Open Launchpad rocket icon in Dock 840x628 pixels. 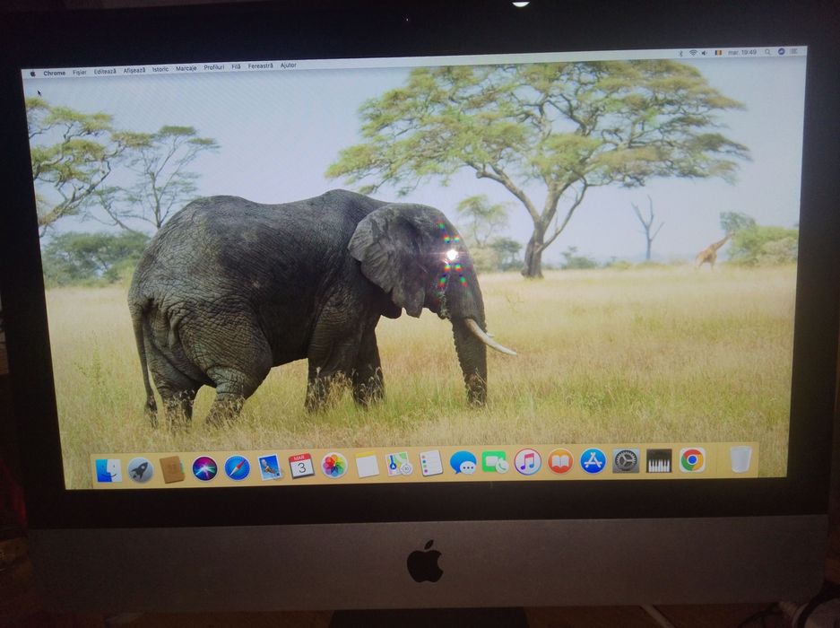point(141,470)
